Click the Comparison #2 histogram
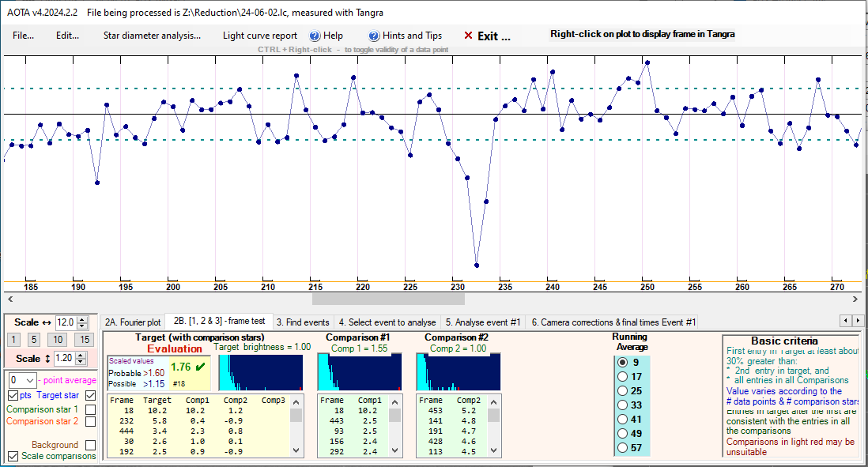This screenshot has height=467, width=868. pyautogui.click(x=459, y=372)
